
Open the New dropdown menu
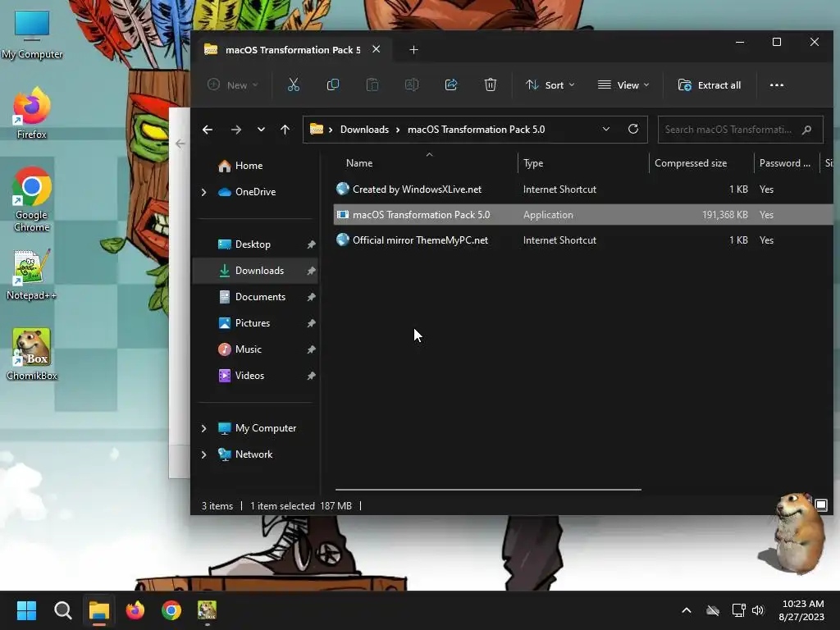click(x=234, y=84)
